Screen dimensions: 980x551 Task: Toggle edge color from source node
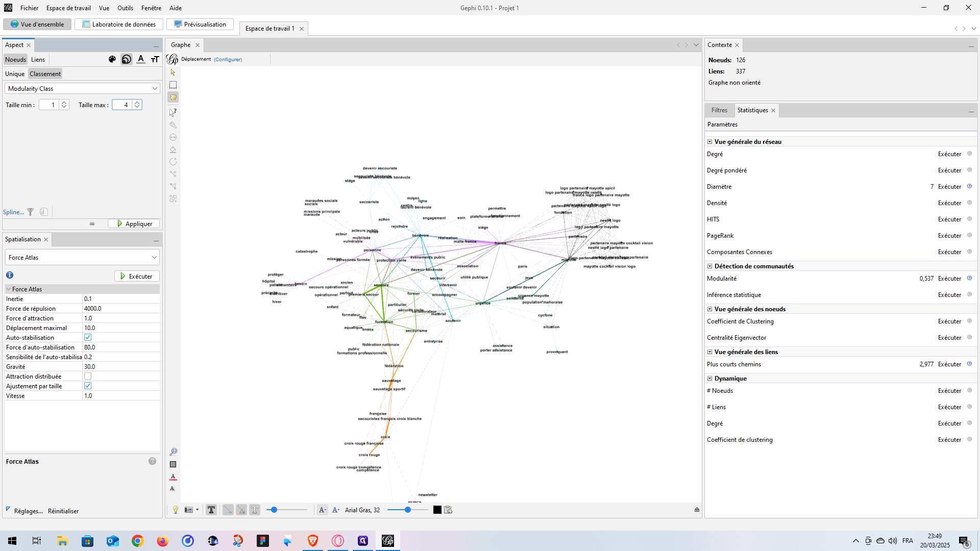pyautogui.click(x=241, y=510)
